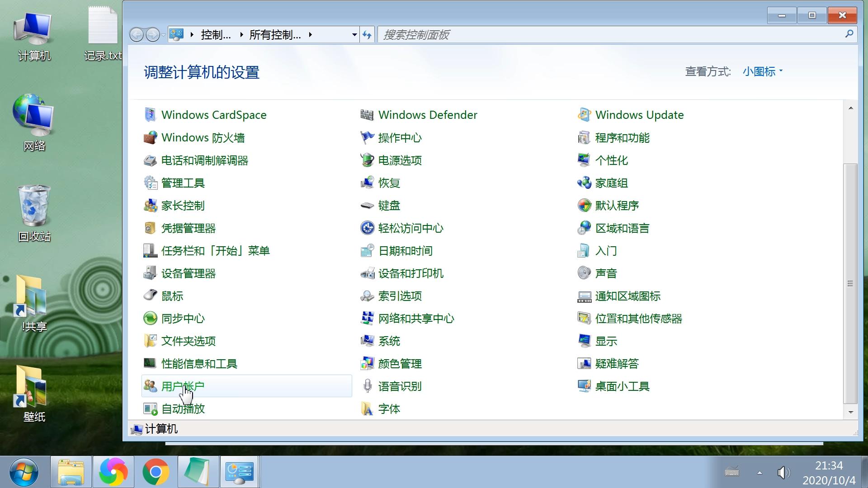Click the 电源选项 battery icon
The height and width of the screenshot is (488, 868).
point(367,160)
